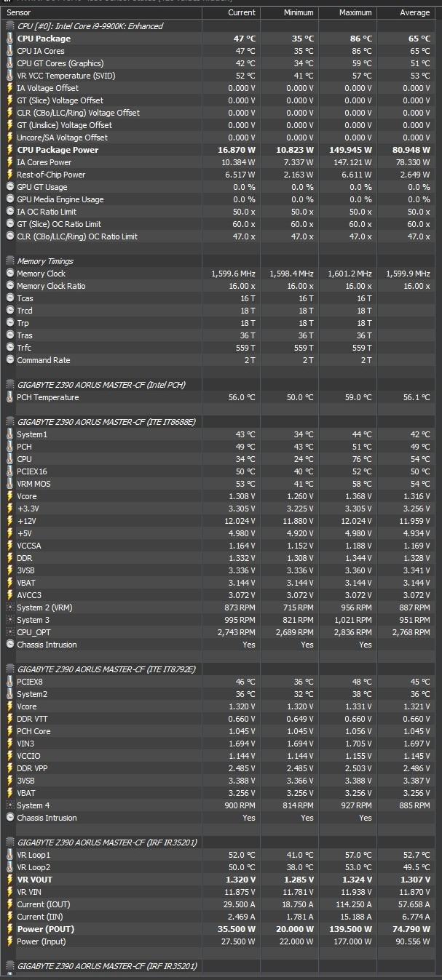
Task: Select the VRM MOS thermometer icon
Action: [x=9, y=484]
